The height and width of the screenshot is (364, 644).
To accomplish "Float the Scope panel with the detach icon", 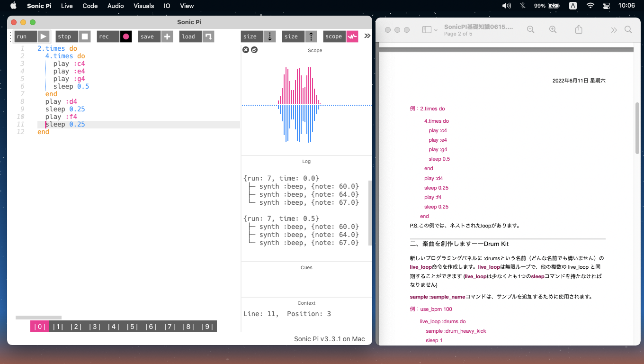I will pyautogui.click(x=254, y=50).
